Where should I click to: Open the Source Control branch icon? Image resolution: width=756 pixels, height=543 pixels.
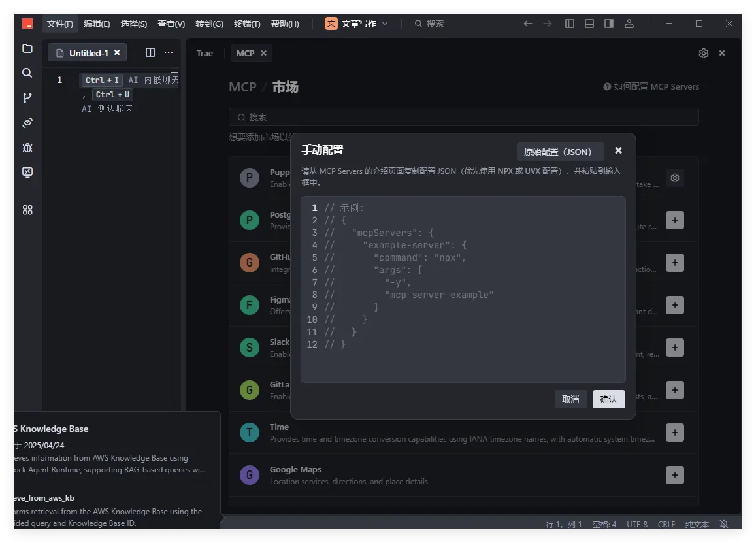tap(27, 98)
